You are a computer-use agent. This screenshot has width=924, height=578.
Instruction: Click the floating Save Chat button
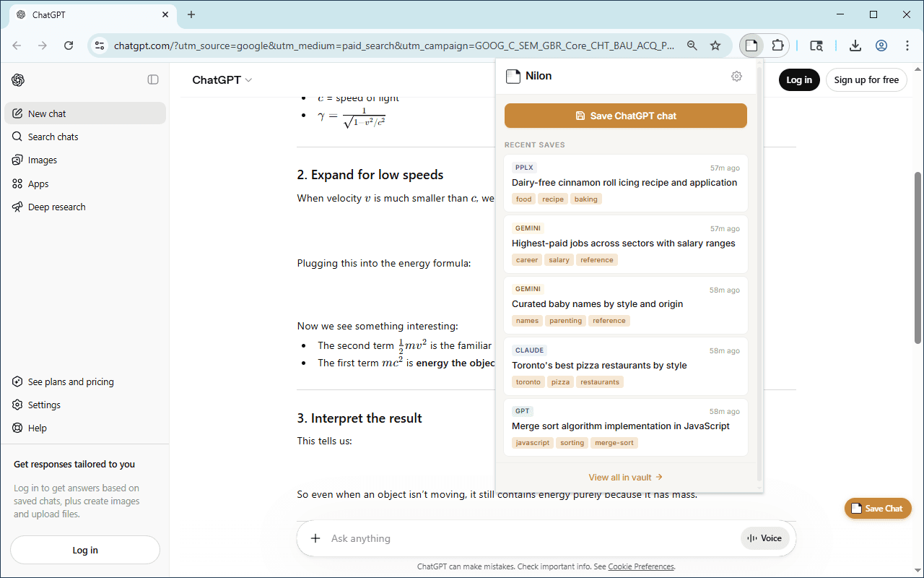point(878,509)
